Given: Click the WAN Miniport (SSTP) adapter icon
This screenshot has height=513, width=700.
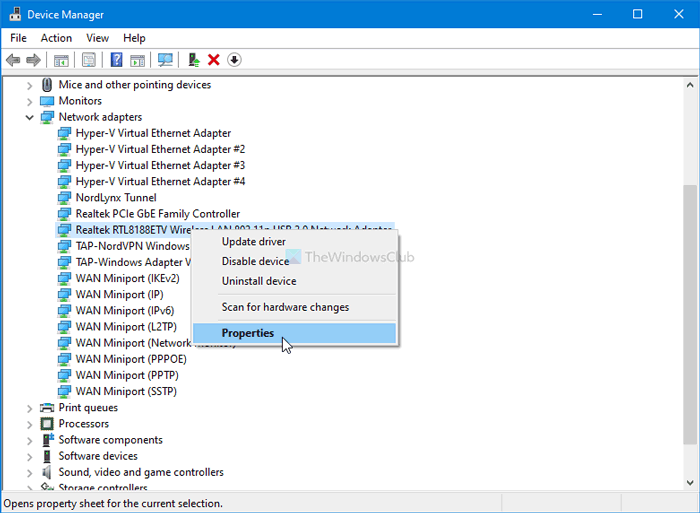Looking at the screenshot, I should [64, 391].
